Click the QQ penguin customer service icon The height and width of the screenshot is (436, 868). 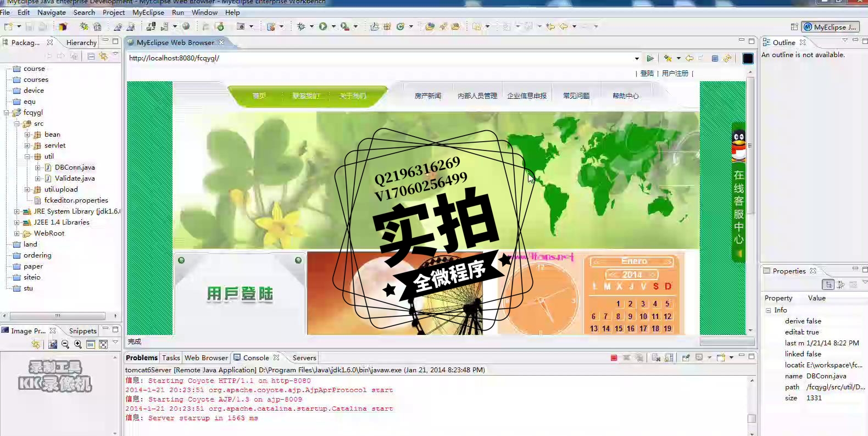pyautogui.click(x=739, y=146)
